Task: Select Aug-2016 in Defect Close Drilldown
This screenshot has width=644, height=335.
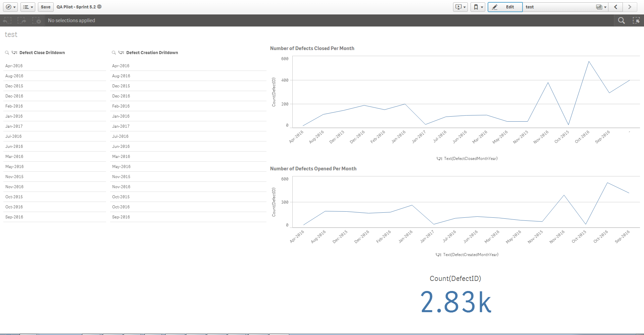Action: [x=55, y=76]
